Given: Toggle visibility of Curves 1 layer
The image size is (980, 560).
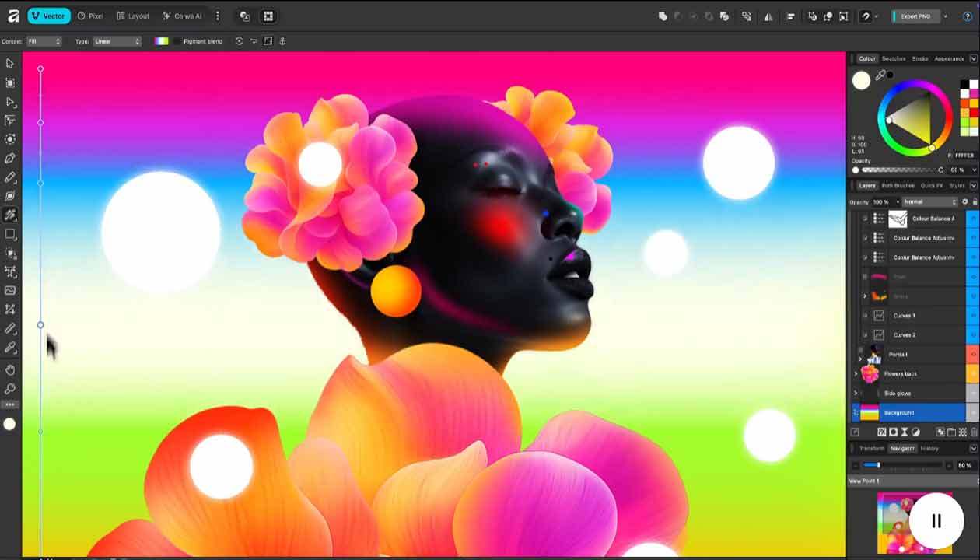Looking at the screenshot, I should pyautogui.click(x=973, y=316).
